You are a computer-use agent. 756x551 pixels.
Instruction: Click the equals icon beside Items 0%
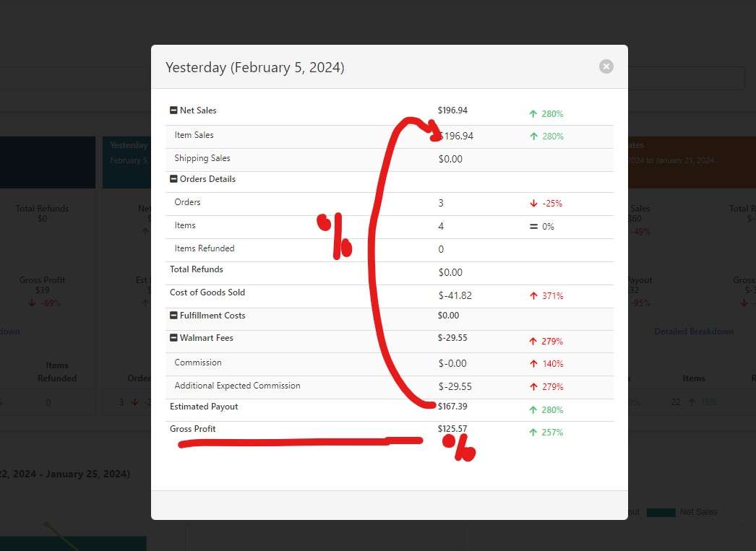[533, 227]
